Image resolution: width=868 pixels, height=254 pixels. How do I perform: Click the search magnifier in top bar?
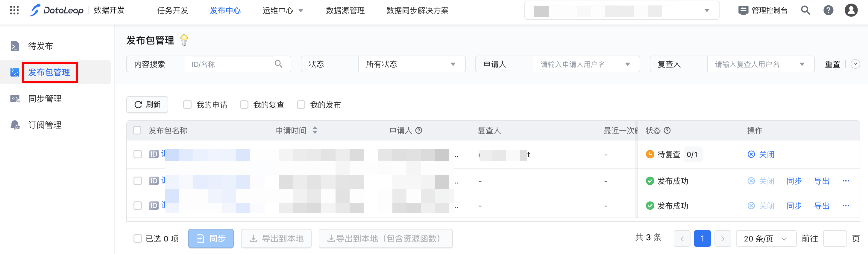[x=805, y=10]
